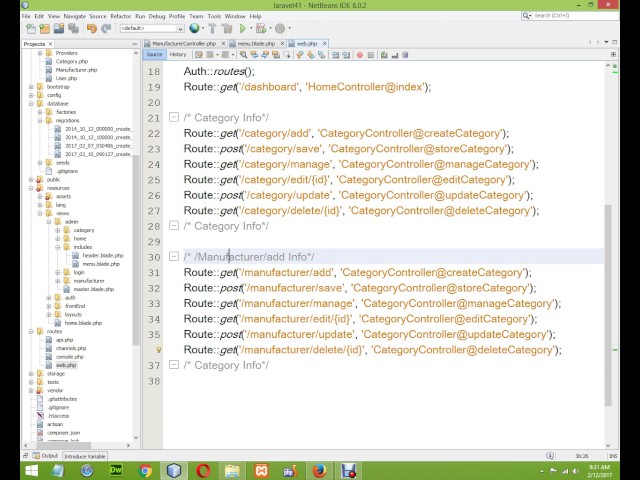This screenshot has height=480, width=640.
Task: Select header.blade.php in project tree
Action: coord(103,256)
